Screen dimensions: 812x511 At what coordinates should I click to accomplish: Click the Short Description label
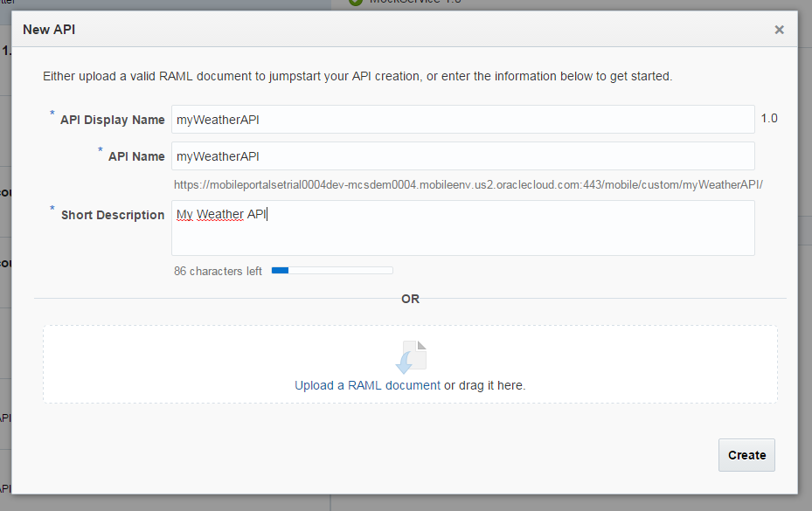[x=113, y=215]
